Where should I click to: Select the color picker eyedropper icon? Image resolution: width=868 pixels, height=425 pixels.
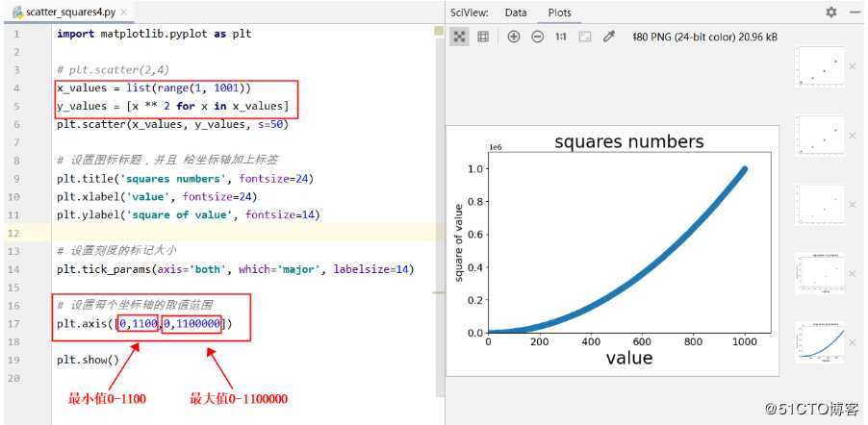click(x=609, y=37)
